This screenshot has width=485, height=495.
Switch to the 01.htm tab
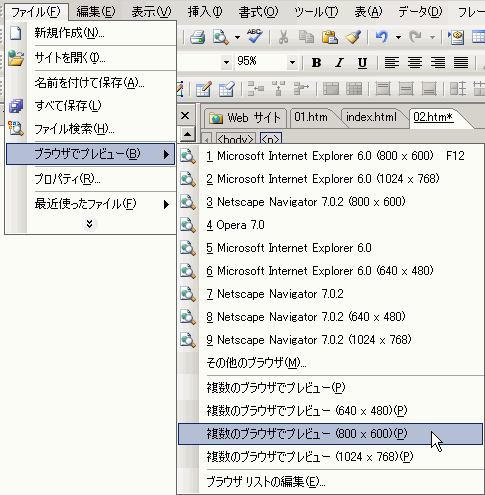[x=311, y=117]
